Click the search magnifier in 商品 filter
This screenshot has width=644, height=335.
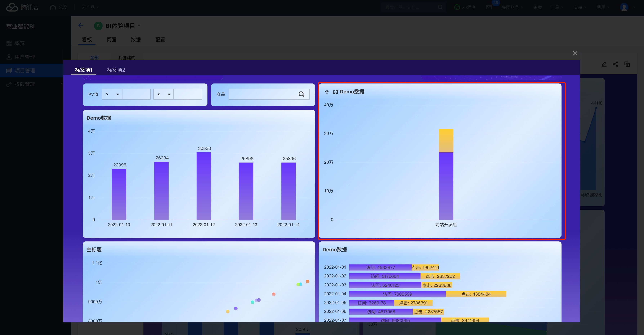click(301, 94)
